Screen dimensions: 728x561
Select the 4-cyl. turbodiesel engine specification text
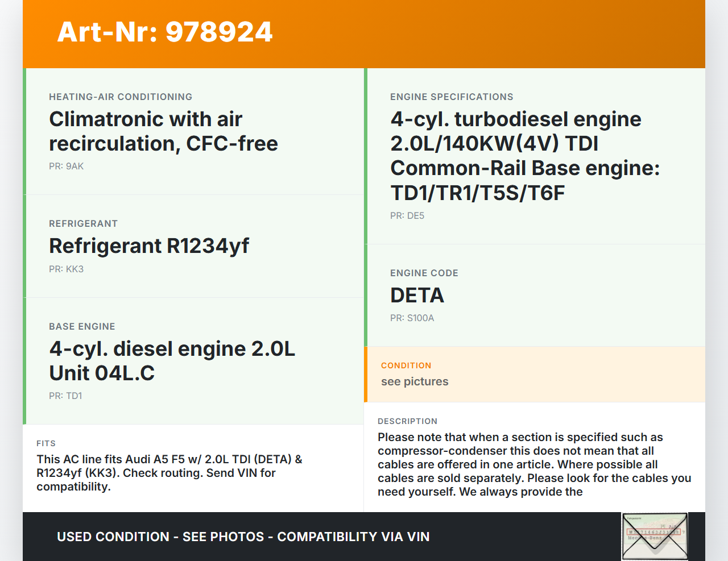tap(524, 156)
